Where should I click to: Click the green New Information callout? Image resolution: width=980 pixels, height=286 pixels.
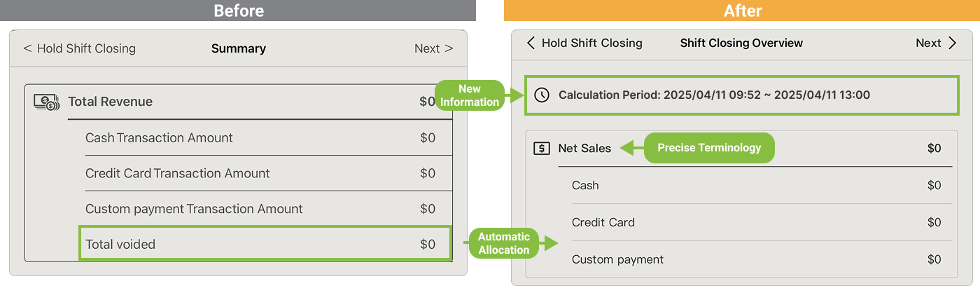pyautogui.click(x=470, y=95)
